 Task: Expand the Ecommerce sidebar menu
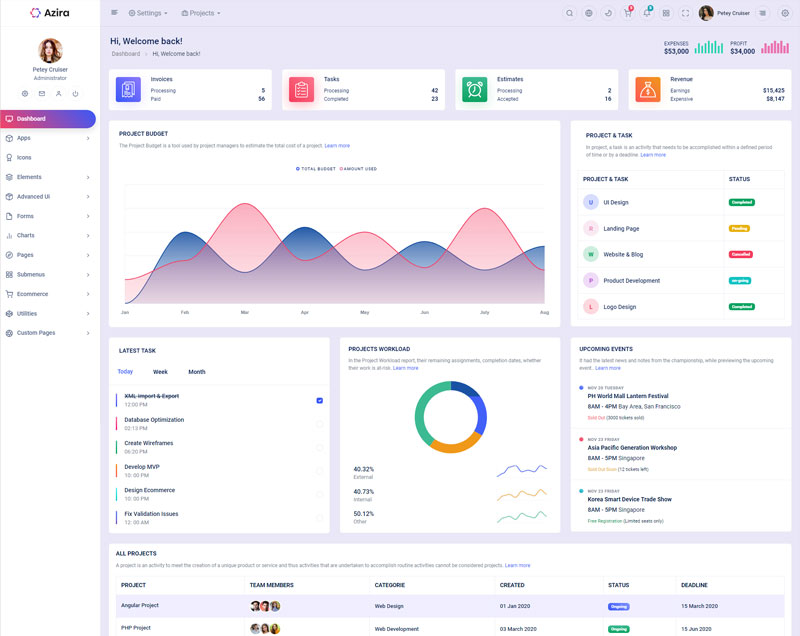click(48, 294)
